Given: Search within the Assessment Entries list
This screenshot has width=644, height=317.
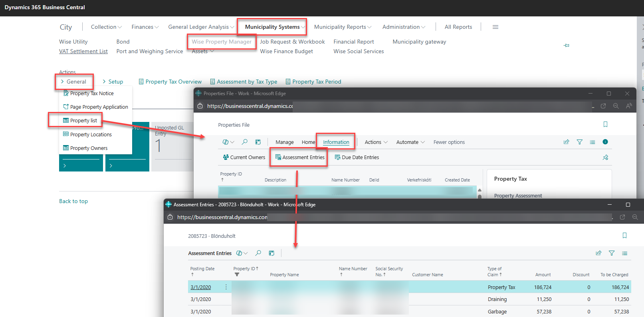Looking at the screenshot, I should [x=258, y=253].
